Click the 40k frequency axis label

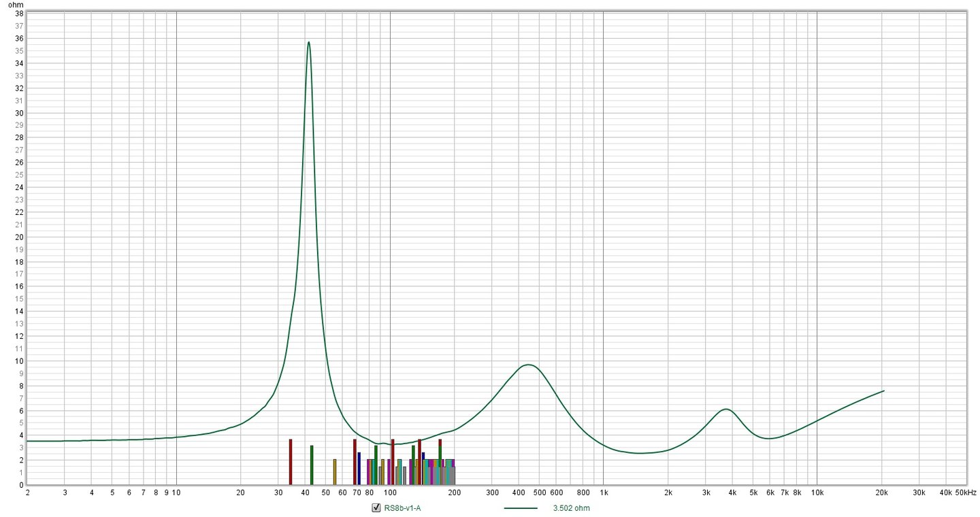945,492
